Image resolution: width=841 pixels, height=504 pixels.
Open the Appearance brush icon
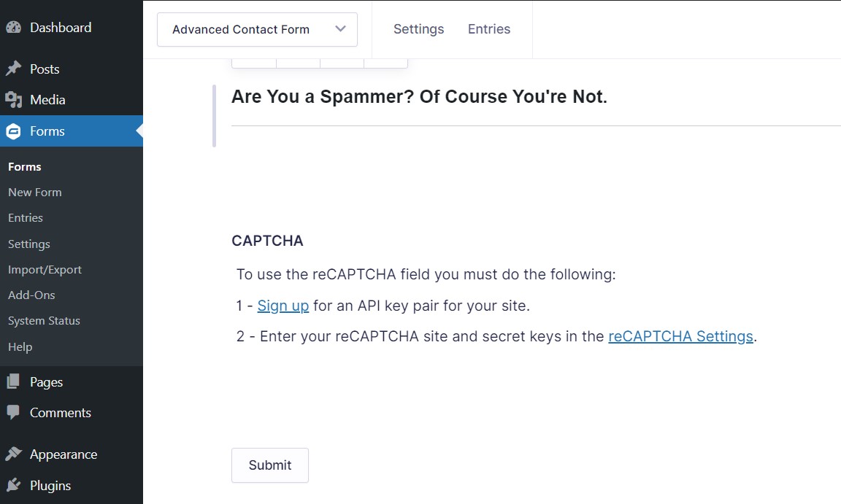click(x=13, y=454)
